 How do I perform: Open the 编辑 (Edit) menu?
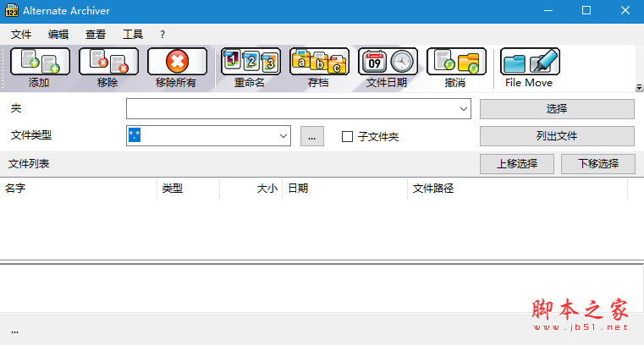tap(58, 35)
